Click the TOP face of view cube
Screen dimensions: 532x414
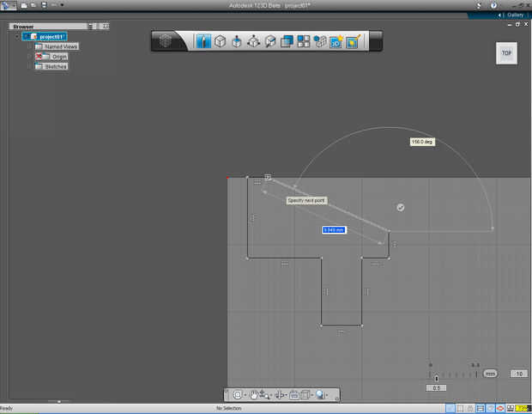pyautogui.click(x=506, y=53)
